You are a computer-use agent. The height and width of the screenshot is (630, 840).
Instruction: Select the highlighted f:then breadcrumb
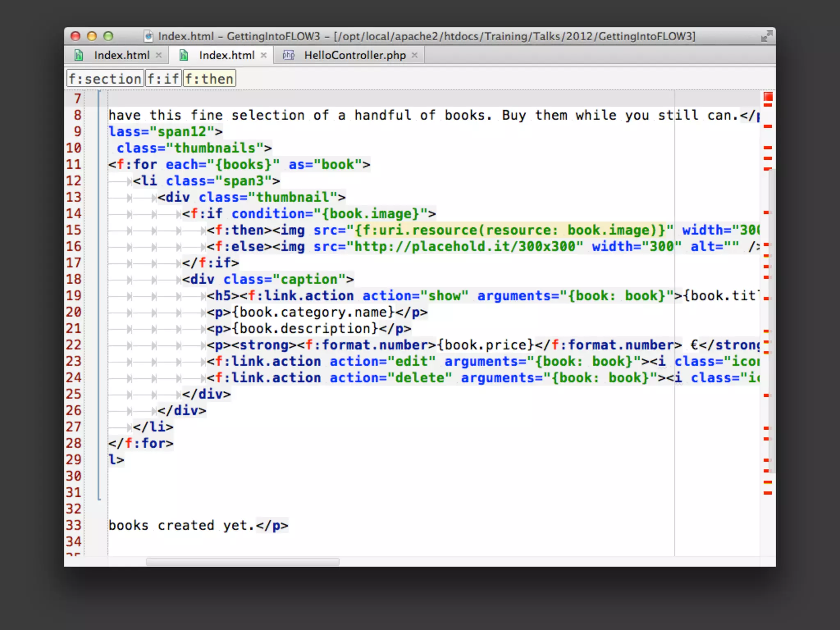click(209, 79)
